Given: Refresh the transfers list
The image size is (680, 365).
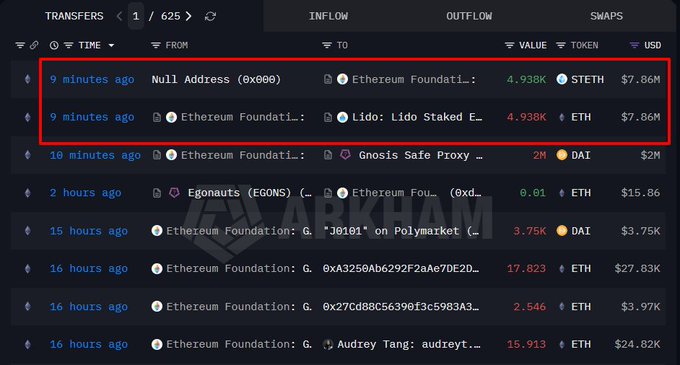Looking at the screenshot, I should pos(210,16).
